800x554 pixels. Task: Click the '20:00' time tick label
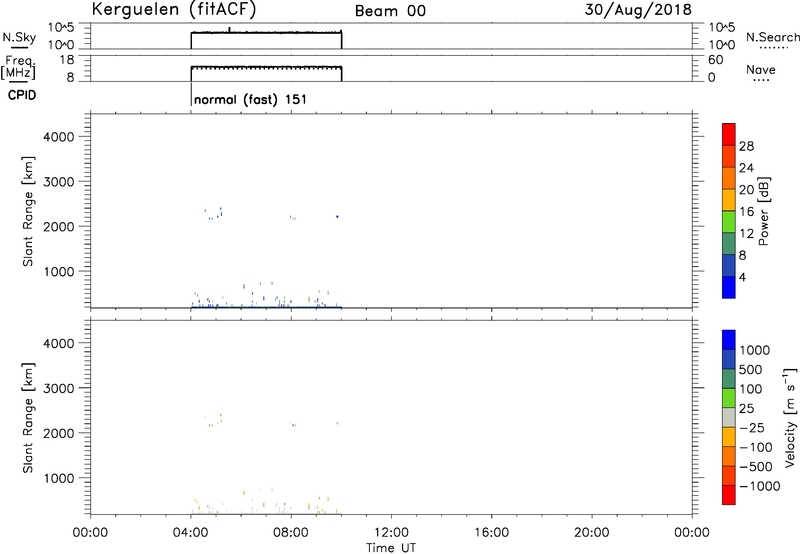click(x=592, y=533)
